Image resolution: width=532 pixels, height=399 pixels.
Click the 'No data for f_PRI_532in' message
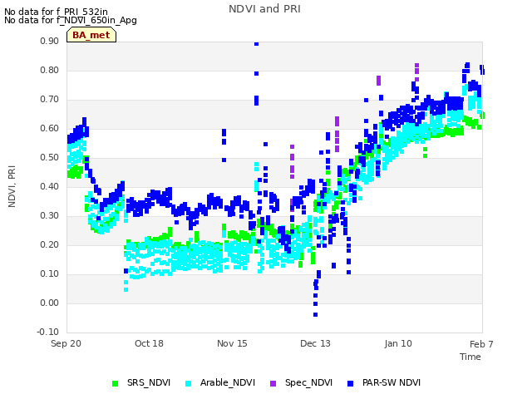[x=56, y=12]
